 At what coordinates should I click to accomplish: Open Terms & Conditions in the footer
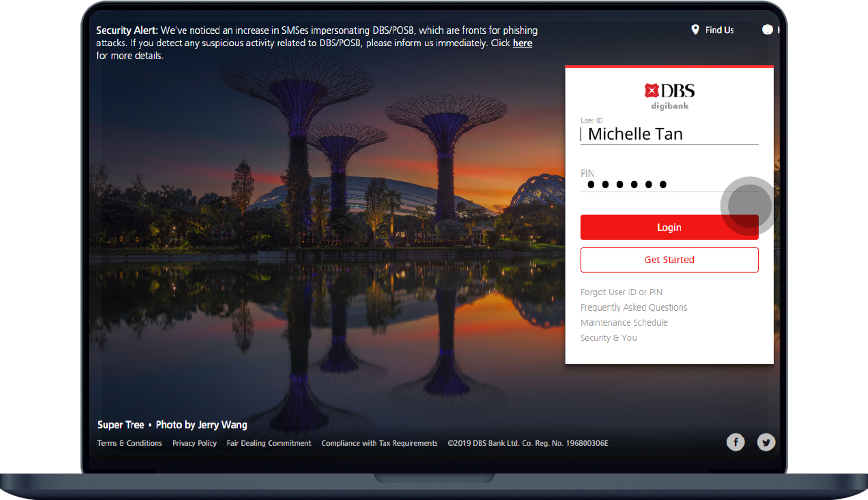[x=129, y=443]
